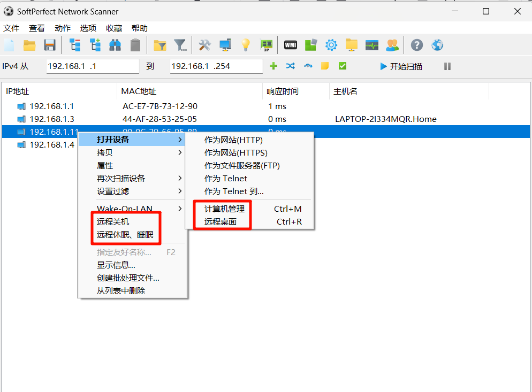Click the ending IP address field
Screen dimensions: 532x392
[x=216, y=66]
